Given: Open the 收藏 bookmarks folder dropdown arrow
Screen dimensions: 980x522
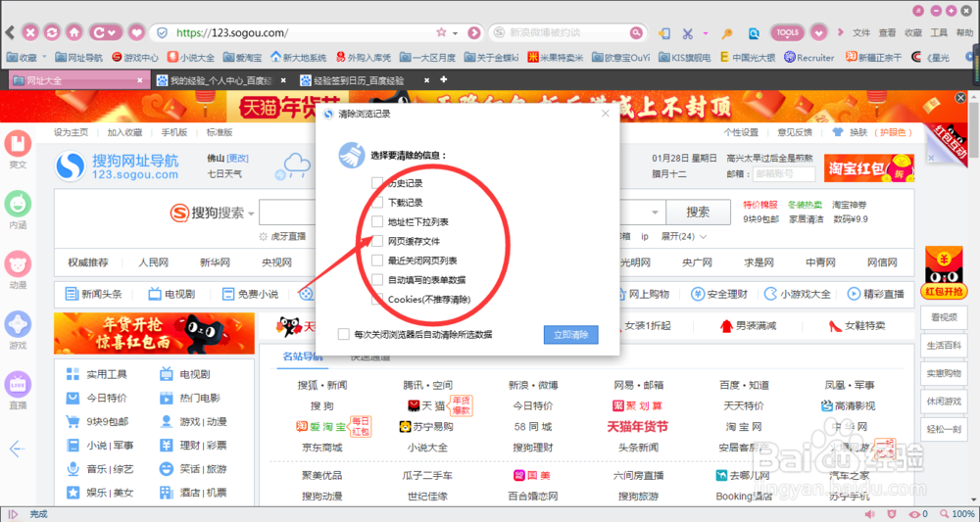Looking at the screenshot, I should 44,58.
